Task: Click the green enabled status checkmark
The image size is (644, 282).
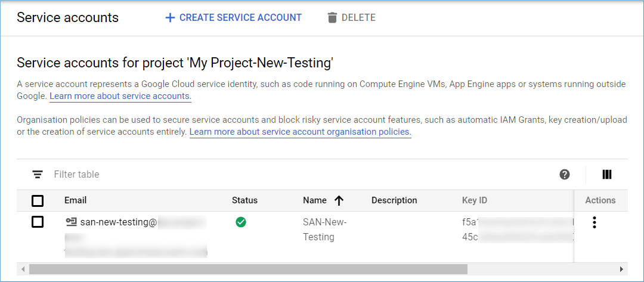Action: click(241, 222)
